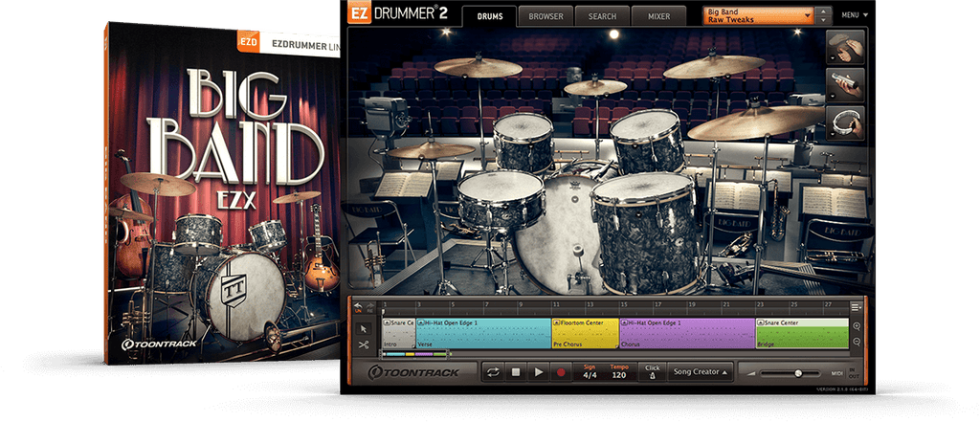Click the Sign 4/4 time signature field
The width and height of the screenshot is (980, 422).
tap(590, 372)
